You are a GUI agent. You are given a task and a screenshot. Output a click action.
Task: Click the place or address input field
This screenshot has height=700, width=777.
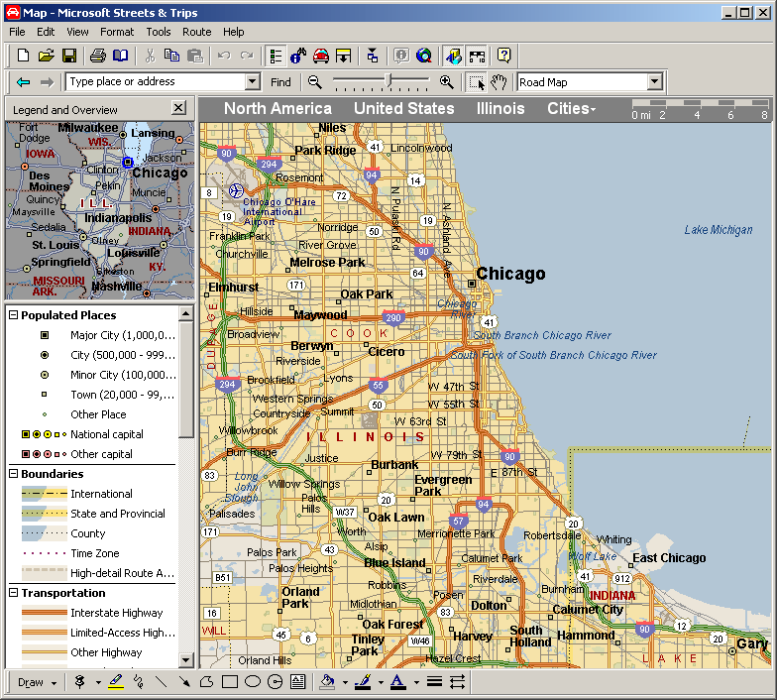156,81
